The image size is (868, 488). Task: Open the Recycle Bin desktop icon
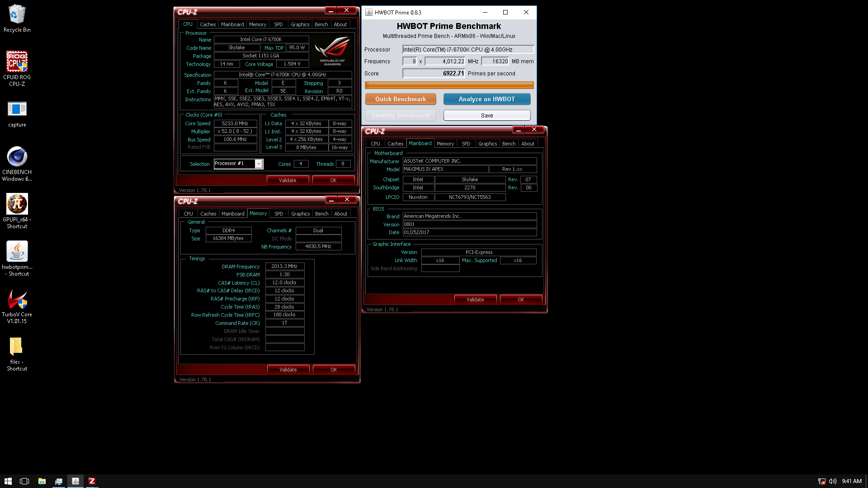[x=17, y=18]
